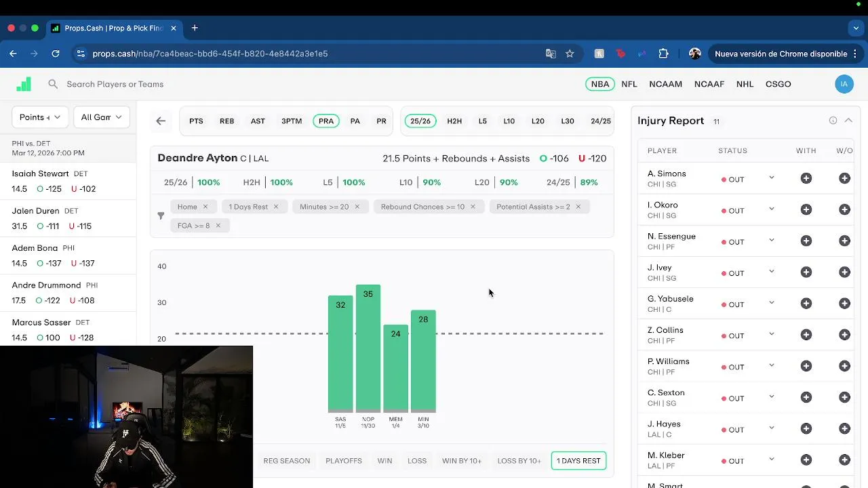Viewport: 868px width, 488px height.
Task: Select the AST stat tab
Action: click(258, 121)
